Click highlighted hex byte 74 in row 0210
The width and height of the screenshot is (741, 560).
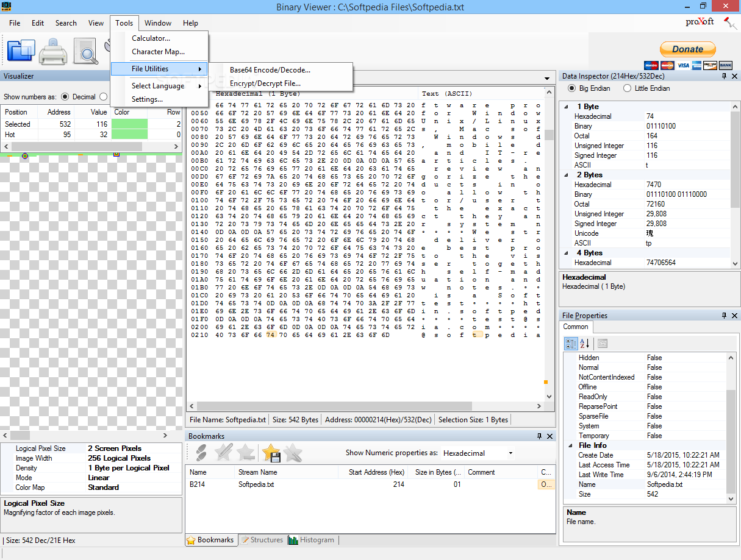(x=271, y=335)
